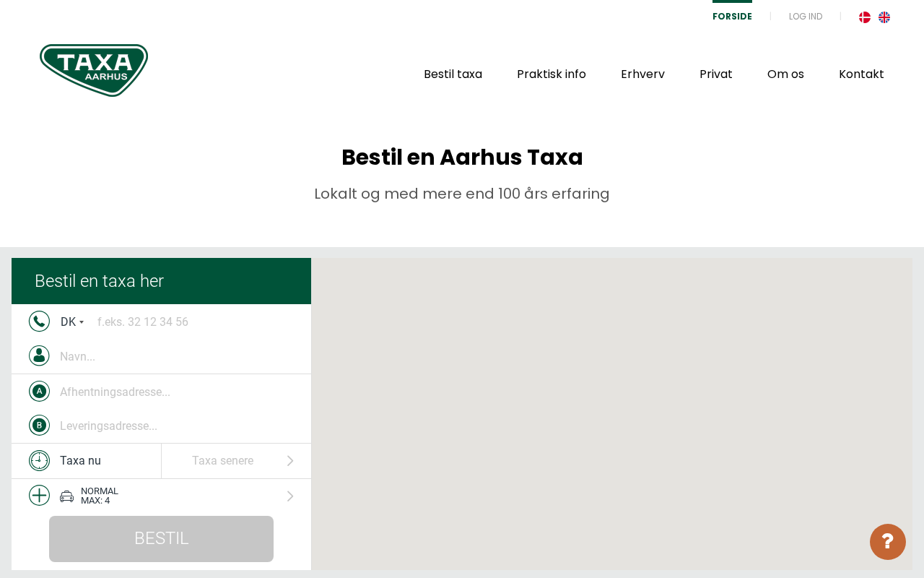
Task: Focus the Afhentningsadresse input field
Action: pos(178,392)
